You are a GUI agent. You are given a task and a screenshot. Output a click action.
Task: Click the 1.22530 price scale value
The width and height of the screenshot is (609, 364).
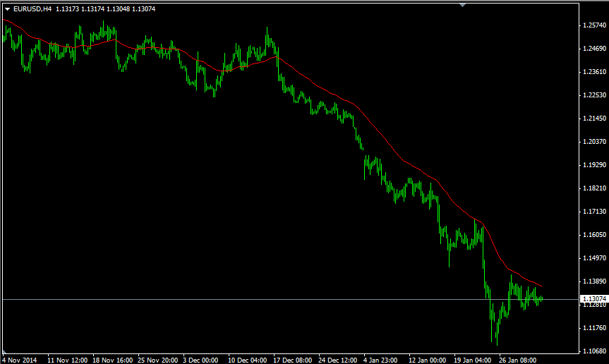[x=594, y=95]
